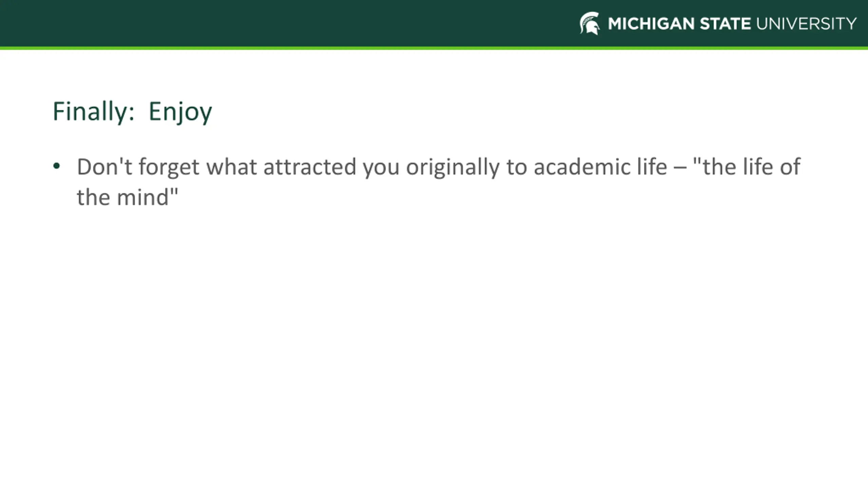Click the word UNIVERSITY in the header
The image size is (868, 488).
(806, 24)
